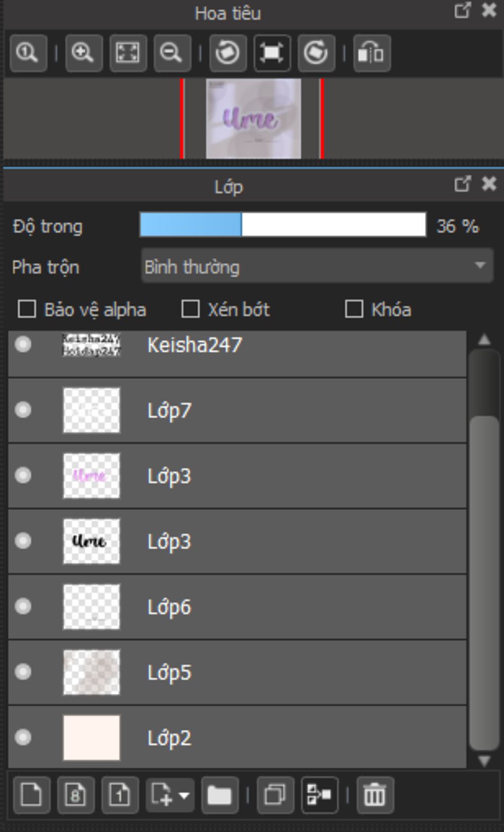This screenshot has height=832, width=504.
Task: Tick the Xén bớt checkbox
Action: click(x=190, y=309)
